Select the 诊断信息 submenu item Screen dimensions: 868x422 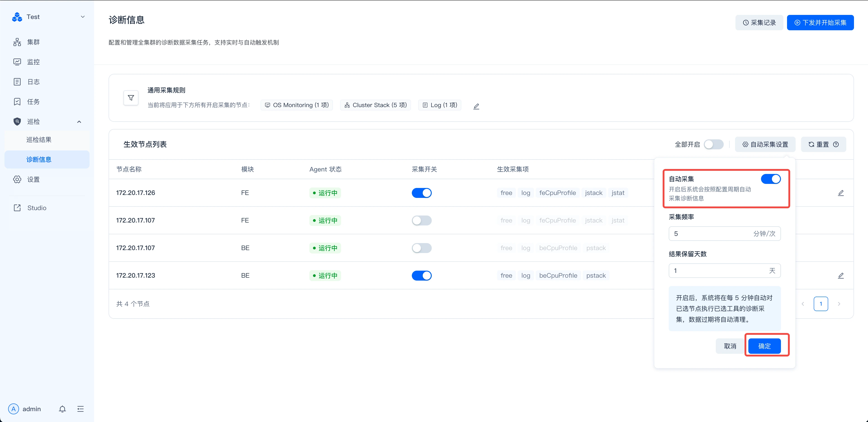click(x=47, y=159)
